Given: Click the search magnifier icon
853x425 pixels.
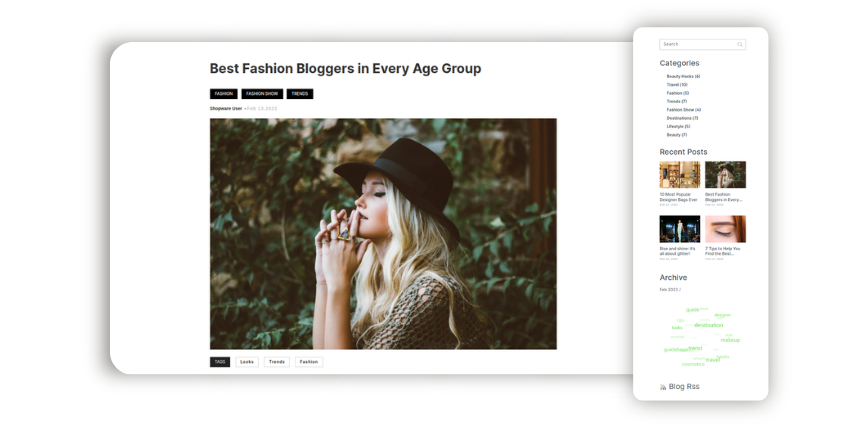Looking at the screenshot, I should [740, 45].
